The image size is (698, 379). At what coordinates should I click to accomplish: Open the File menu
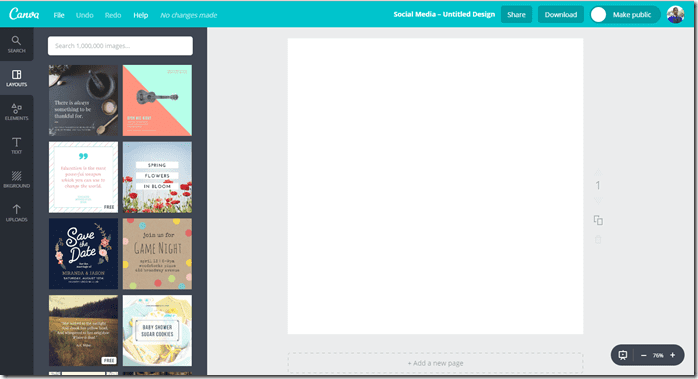pos(59,15)
